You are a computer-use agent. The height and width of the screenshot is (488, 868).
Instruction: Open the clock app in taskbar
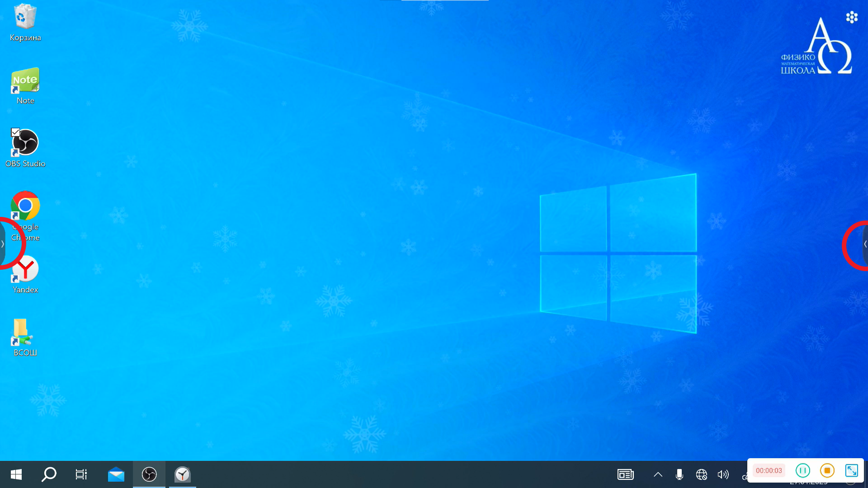click(x=183, y=474)
